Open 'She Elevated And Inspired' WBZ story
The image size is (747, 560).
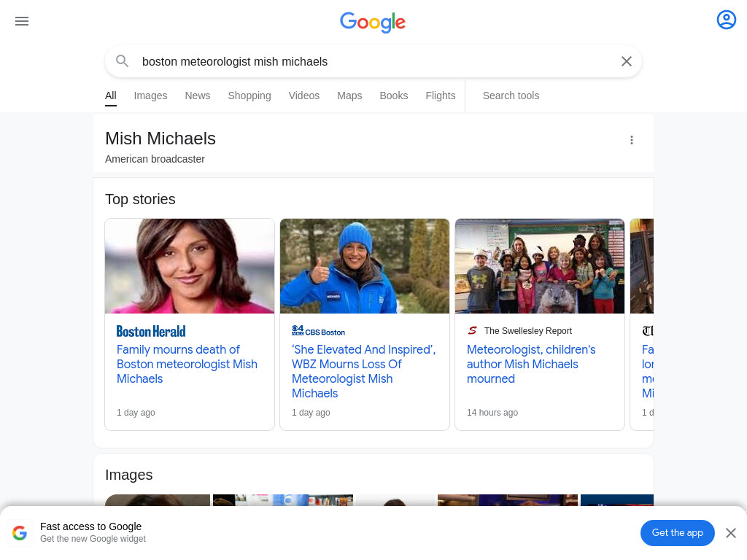click(x=363, y=371)
